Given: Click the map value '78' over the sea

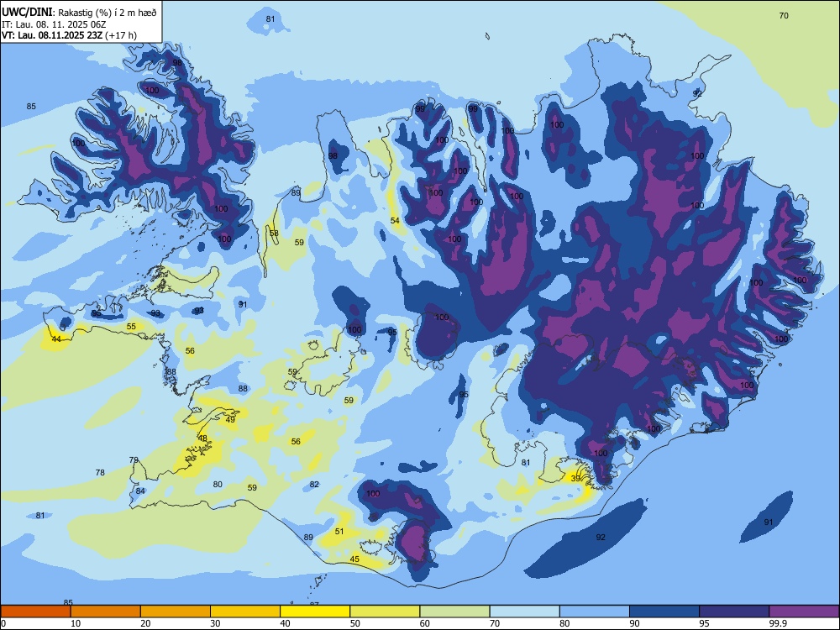Looking at the screenshot, I should tap(100, 472).
